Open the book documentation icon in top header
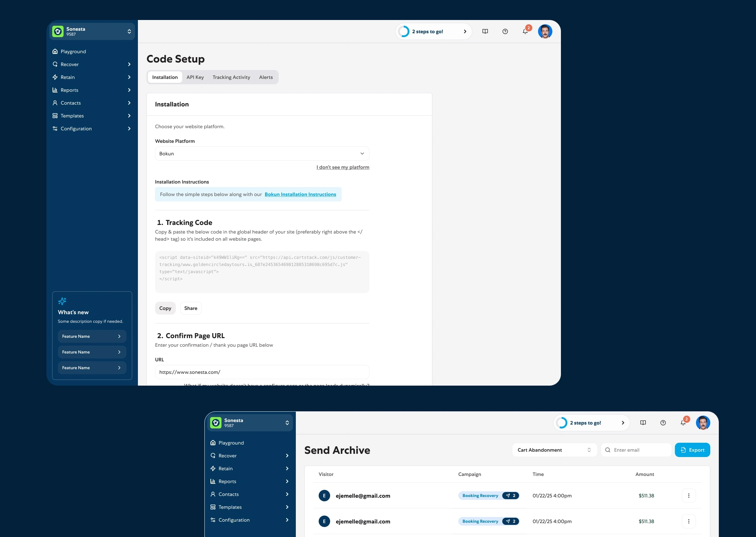 (x=485, y=31)
